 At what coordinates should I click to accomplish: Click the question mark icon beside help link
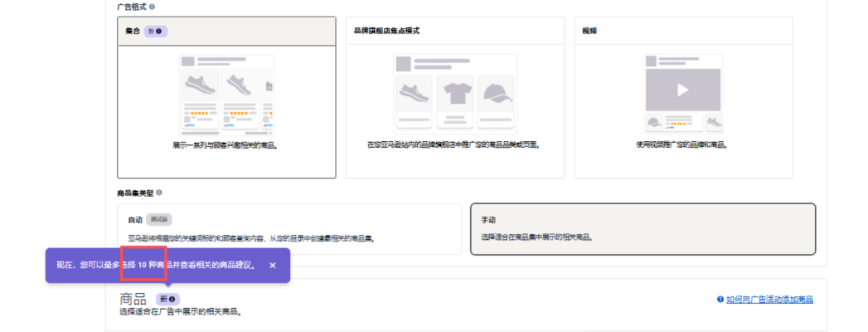point(720,300)
